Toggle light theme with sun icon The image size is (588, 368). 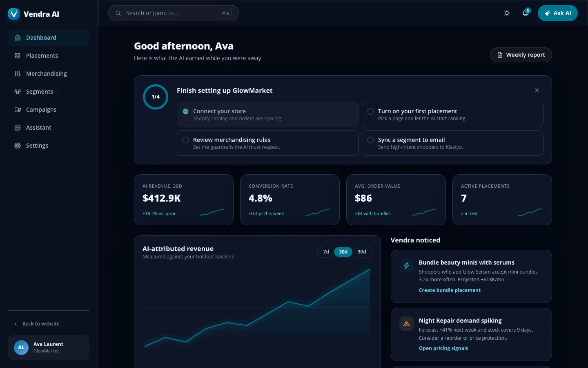pos(507,13)
